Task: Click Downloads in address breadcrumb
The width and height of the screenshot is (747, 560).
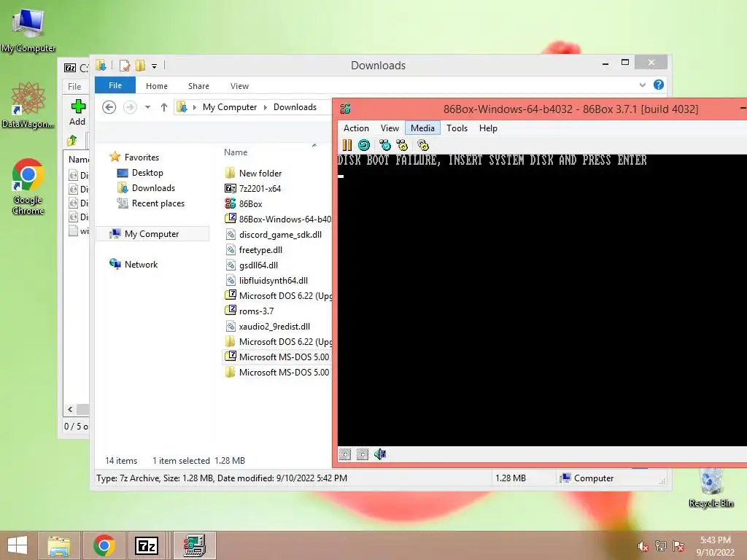Action: click(295, 107)
